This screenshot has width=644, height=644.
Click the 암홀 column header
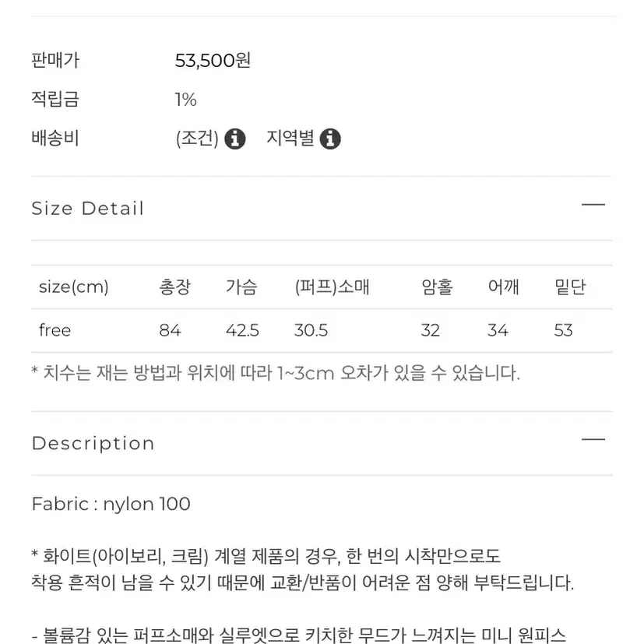[437, 287]
